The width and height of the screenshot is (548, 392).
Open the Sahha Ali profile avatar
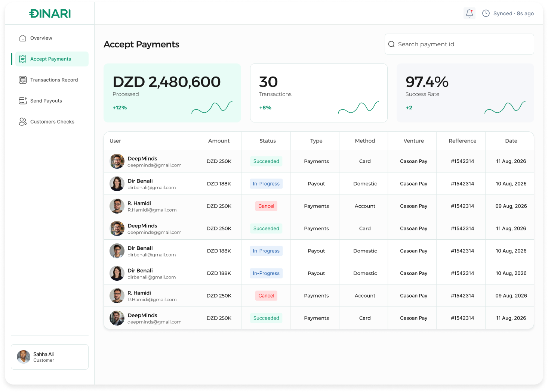24,357
